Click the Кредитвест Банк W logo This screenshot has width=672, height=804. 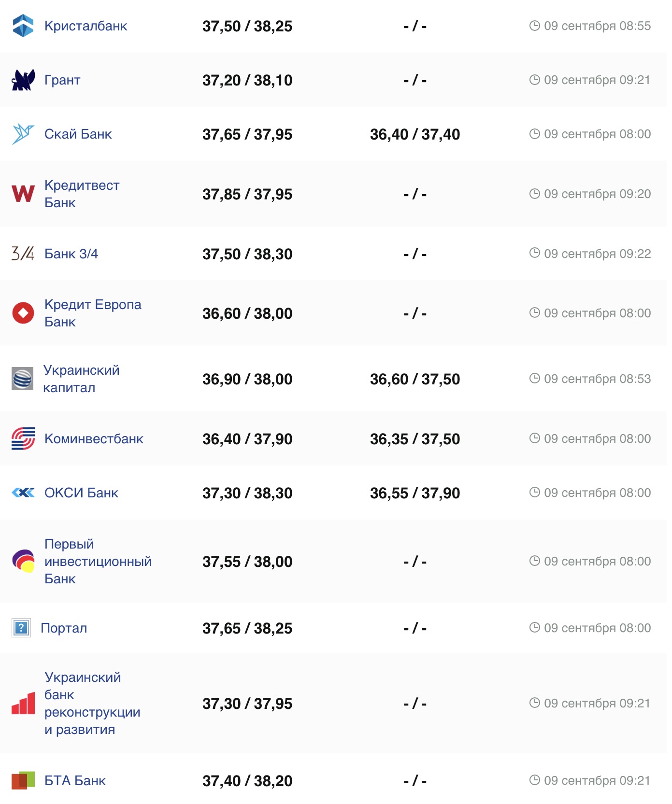pyautogui.click(x=23, y=194)
